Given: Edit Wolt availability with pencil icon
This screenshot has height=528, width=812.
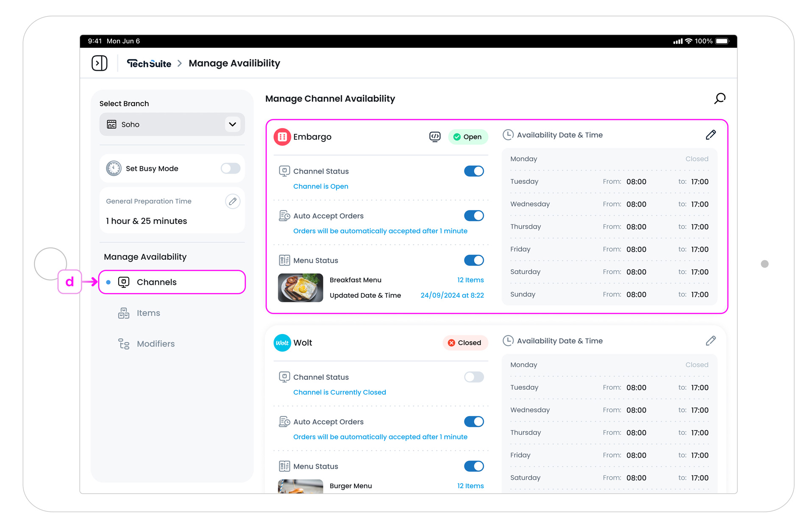Looking at the screenshot, I should [711, 341].
